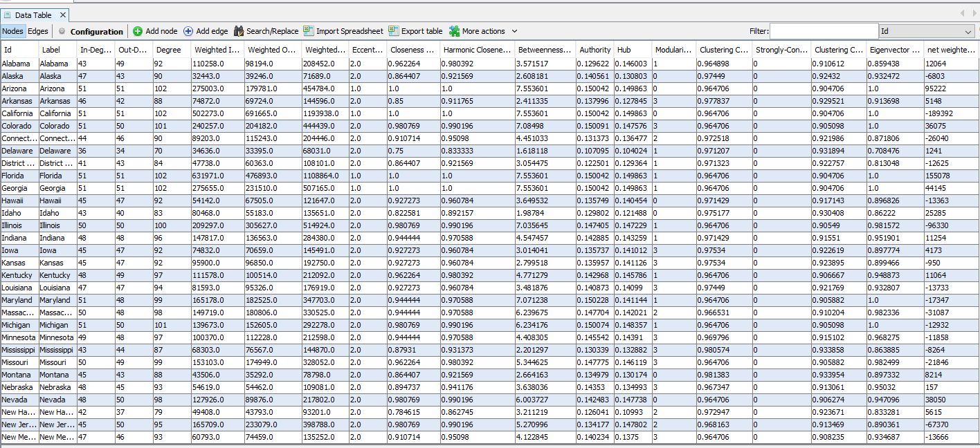980x448 pixels.
Task: Click the Weighted I... column header
Action: 218,50
